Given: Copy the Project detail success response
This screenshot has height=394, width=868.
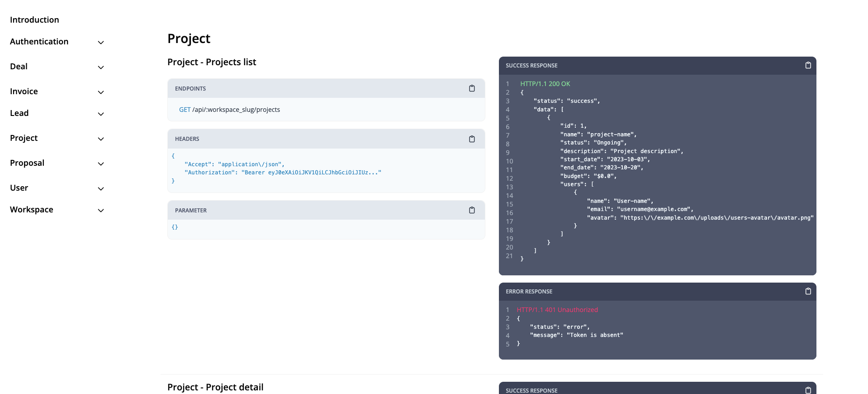Looking at the screenshot, I should tap(808, 390).
